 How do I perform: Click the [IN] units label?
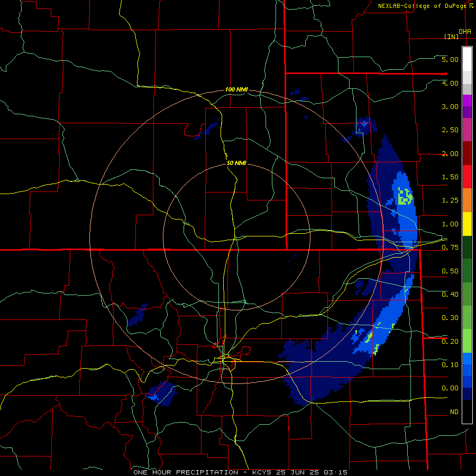tap(452, 36)
